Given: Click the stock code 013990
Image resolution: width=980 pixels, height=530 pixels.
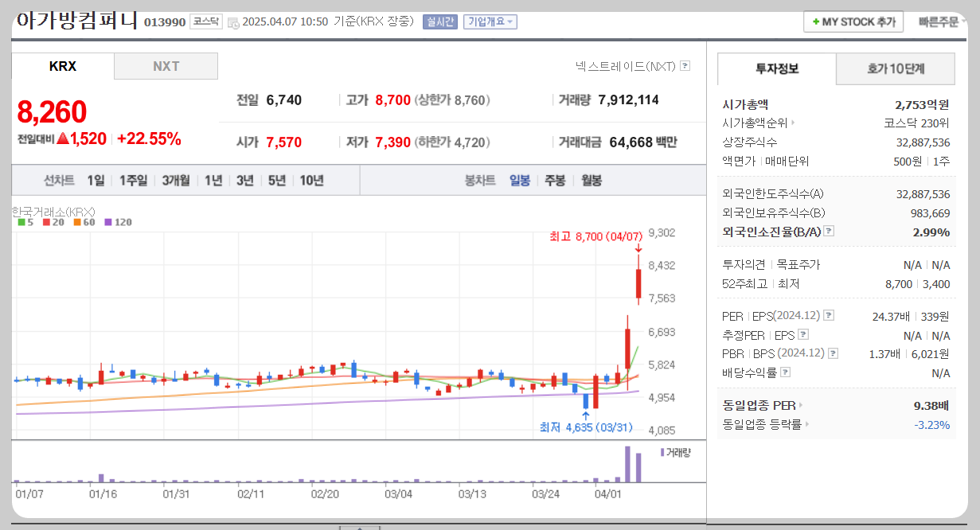Looking at the screenshot, I should click(x=165, y=22).
